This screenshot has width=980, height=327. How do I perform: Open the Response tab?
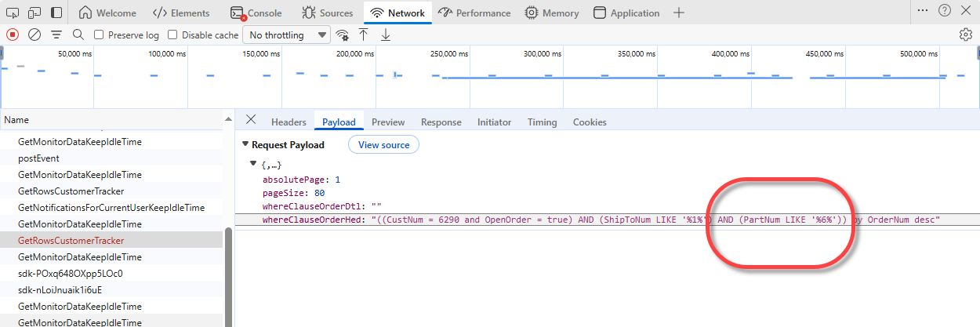441,122
